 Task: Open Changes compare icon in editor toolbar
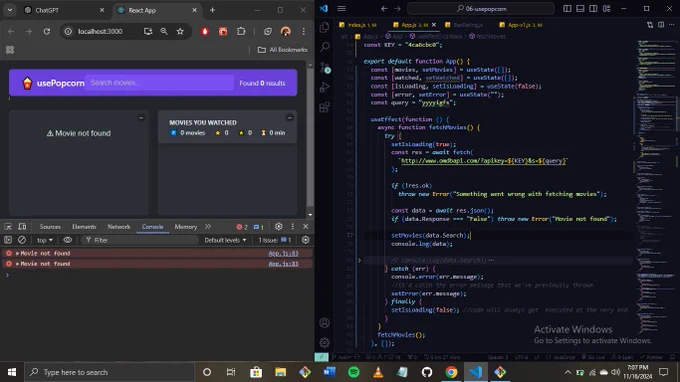[x=650, y=25]
